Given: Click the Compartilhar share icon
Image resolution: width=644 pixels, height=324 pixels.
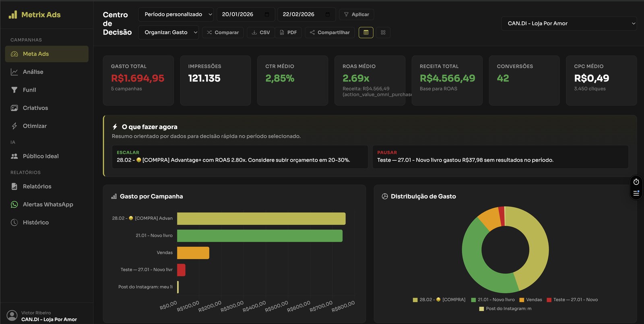Looking at the screenshot, I should pos(312,33).
